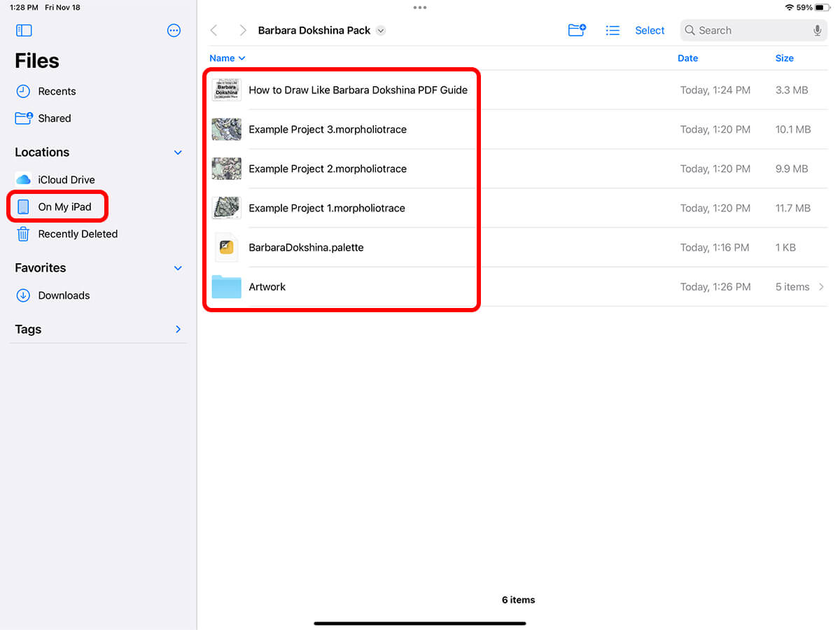The image size is (840, 630).
Task: Sort files by Name column
Action: [227, 59]
